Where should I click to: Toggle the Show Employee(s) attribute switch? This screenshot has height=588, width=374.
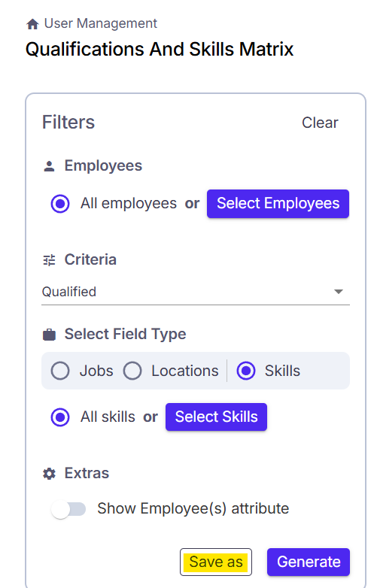coord(68,509)
